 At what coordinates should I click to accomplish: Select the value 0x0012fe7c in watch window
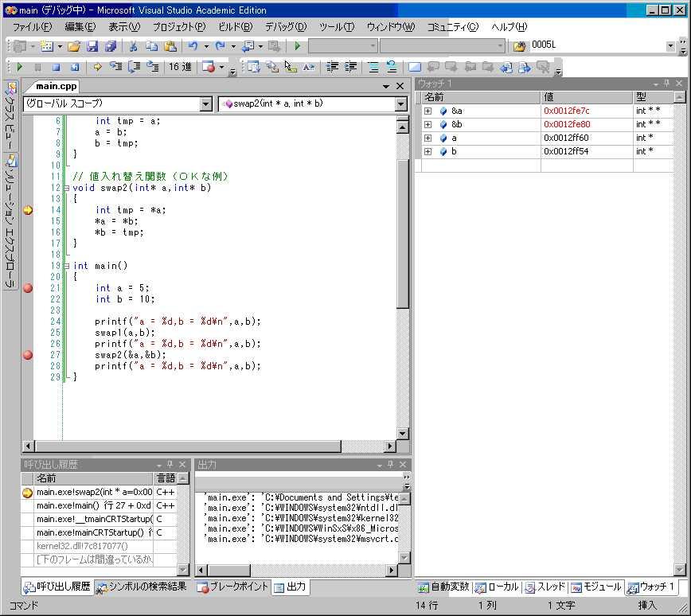[x=566, y=111]
